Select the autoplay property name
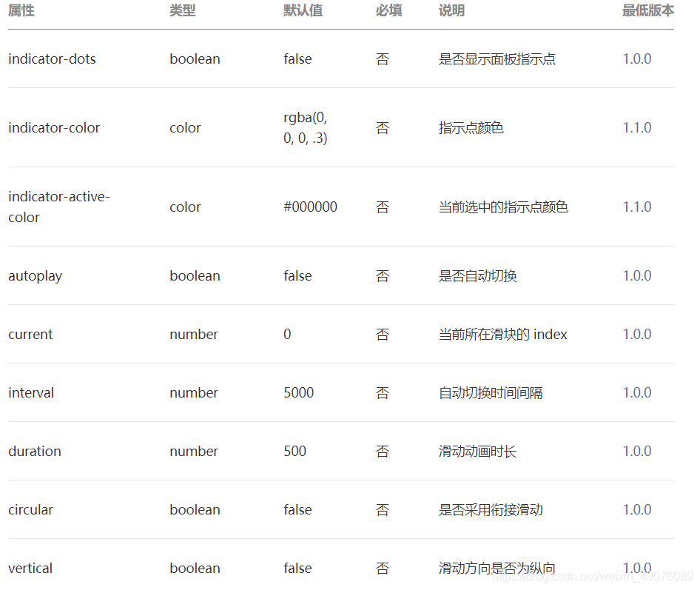700x590 pixels. click(35, 275)
